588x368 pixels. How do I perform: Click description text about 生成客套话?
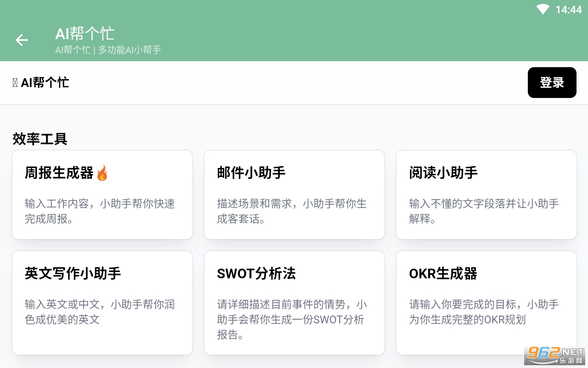point(292,211)
